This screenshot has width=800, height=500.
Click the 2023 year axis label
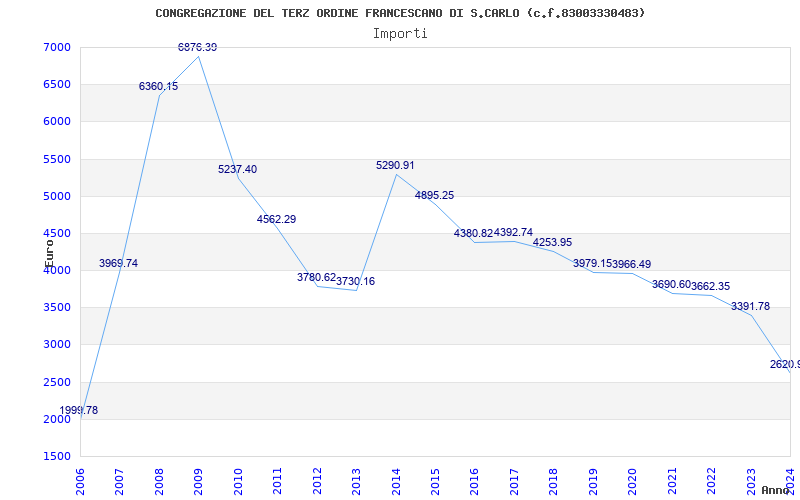(751, 481)
